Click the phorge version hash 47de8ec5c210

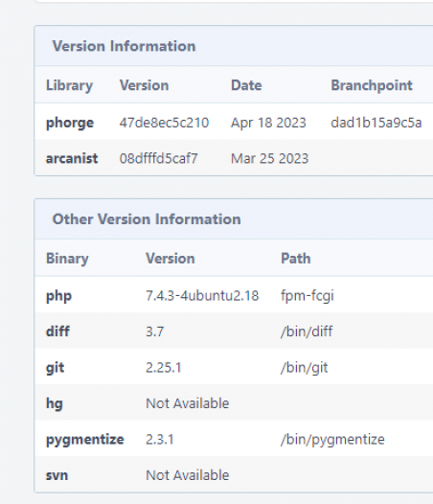coord(164,123)
